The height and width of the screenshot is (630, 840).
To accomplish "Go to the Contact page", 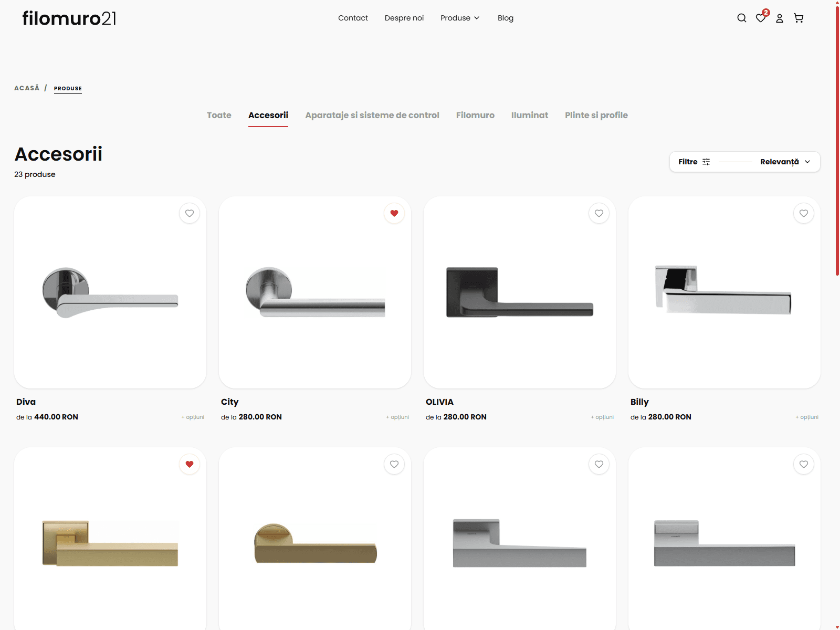I will (353, 18).
